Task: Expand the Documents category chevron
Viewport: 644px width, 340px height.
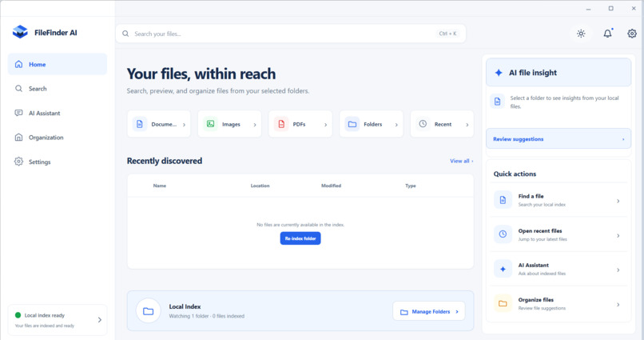Action: (184, 125)
